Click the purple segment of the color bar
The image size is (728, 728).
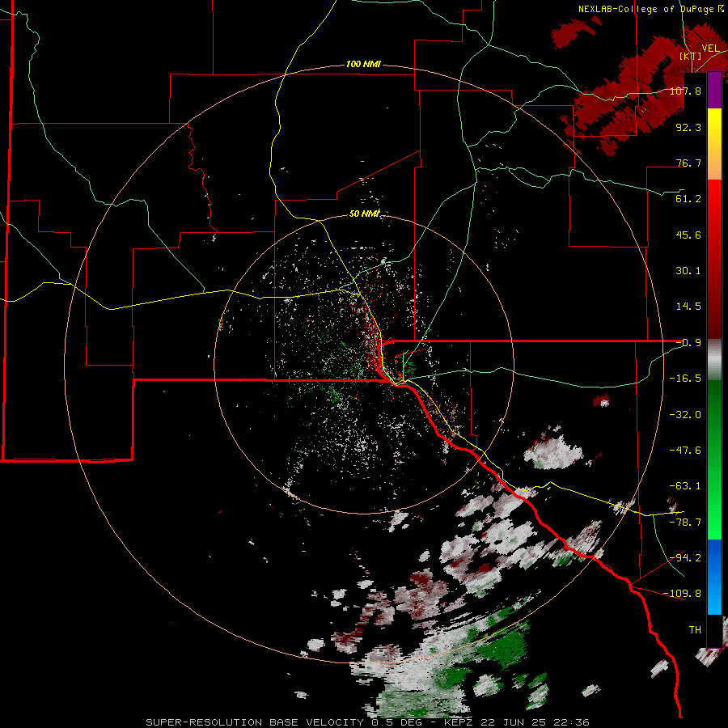(714, 90)
